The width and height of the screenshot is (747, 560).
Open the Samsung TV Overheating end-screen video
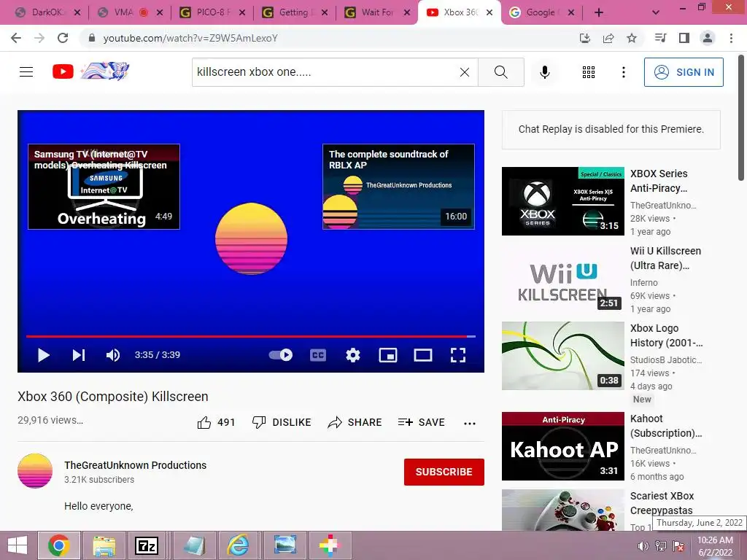(x=104, y=187)
